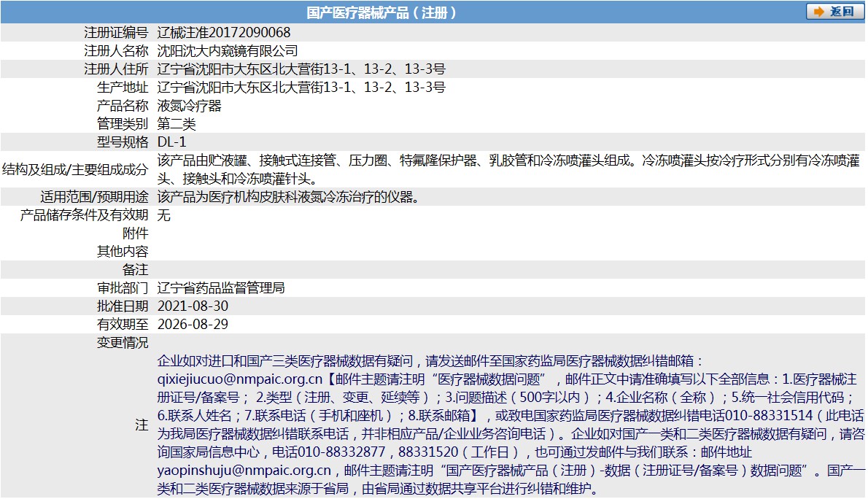Select registrant name 沈阳沈大内窥镜有限公司
Image resolution: width=868 pixels, height=499 pixels.
point(228,51)
